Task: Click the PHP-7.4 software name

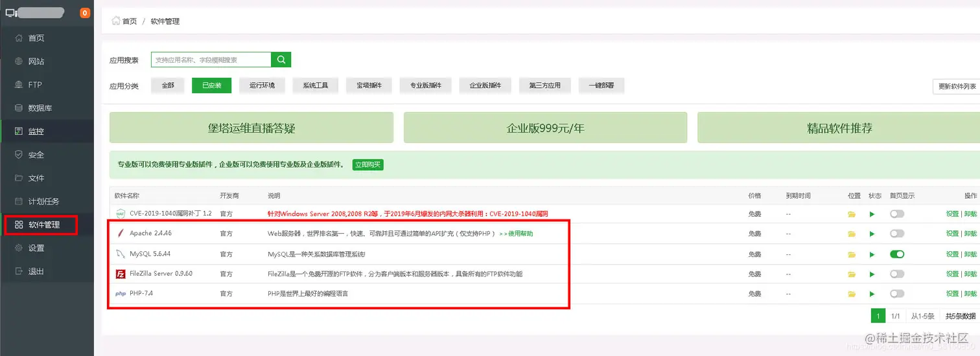Action: click(x=141, y=294)
